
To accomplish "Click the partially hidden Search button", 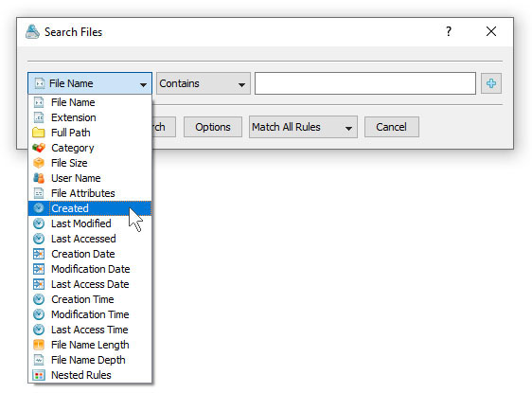I will (x=164, y=127).
